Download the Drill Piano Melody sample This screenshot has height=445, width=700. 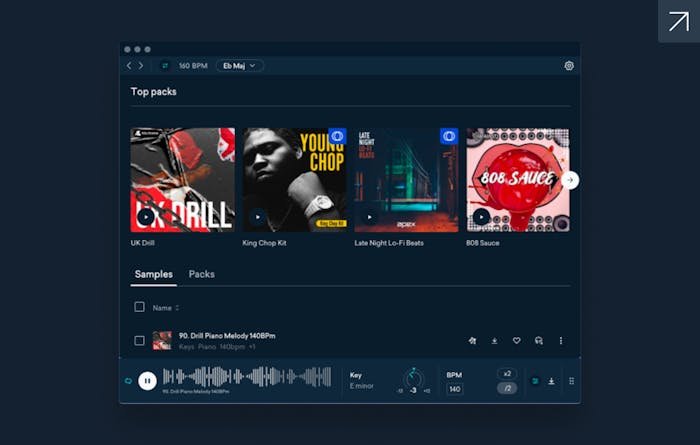pos(494,340)
